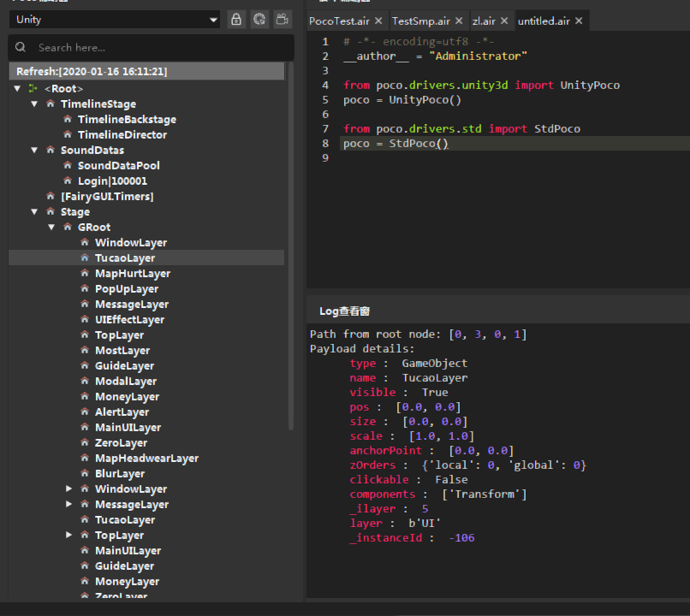Click the _instanceId value -106
The height and width of the screenshot is (616, 690).
(x=461, y=538)
